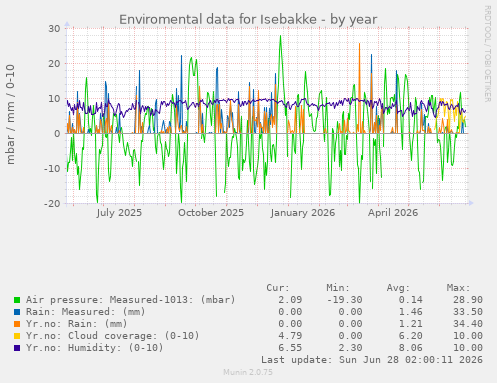The height and width of the screenshot is (383, 497).
Task: Click the 'Munin 2.0.75' footer text
Action: point(248,372)
